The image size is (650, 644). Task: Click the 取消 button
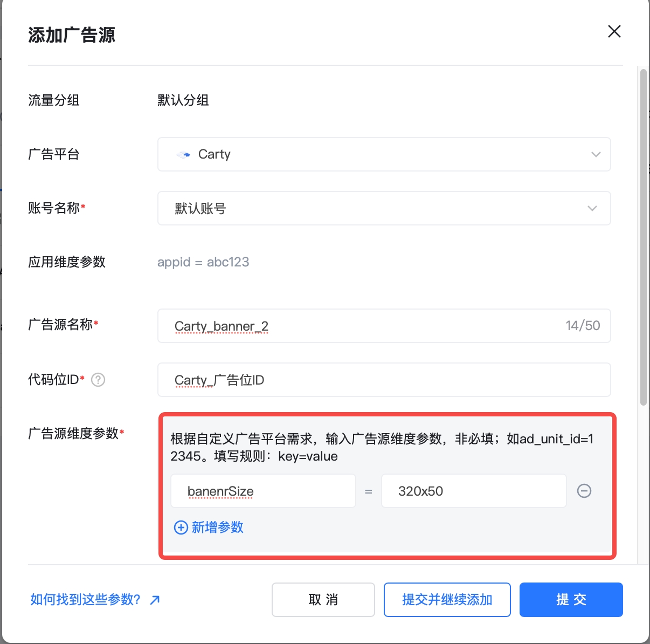click(323, 599)
